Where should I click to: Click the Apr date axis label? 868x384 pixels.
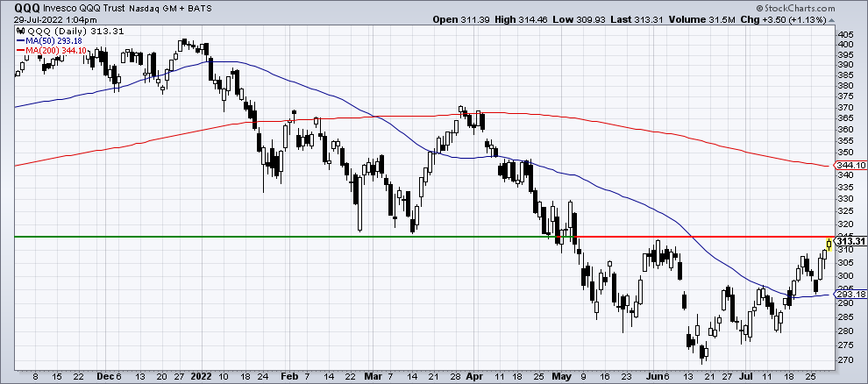click(x=473, y=376)
